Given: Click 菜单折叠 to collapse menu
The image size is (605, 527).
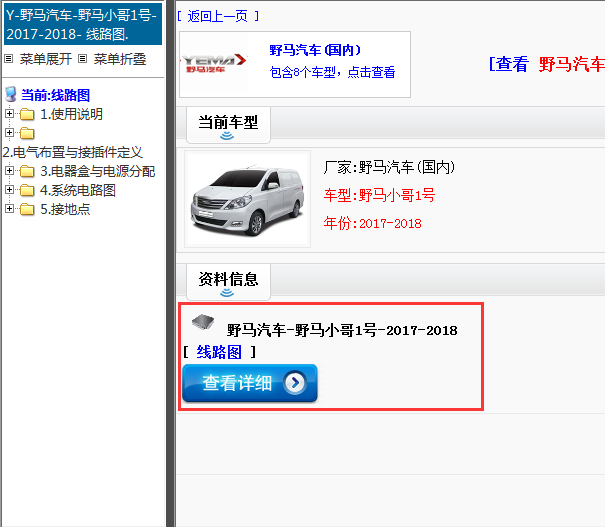Looking at the screenshot, I should 120,59.
